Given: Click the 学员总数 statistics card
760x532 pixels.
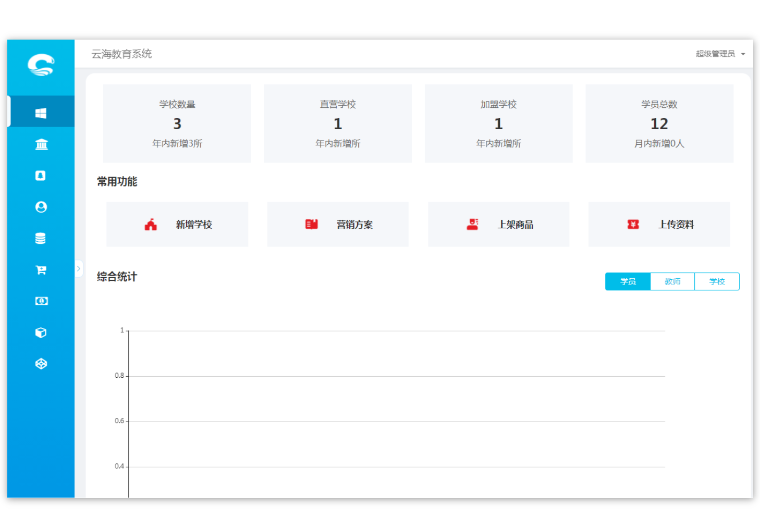Looking at the screenshot, I should [x=659, y=123].
